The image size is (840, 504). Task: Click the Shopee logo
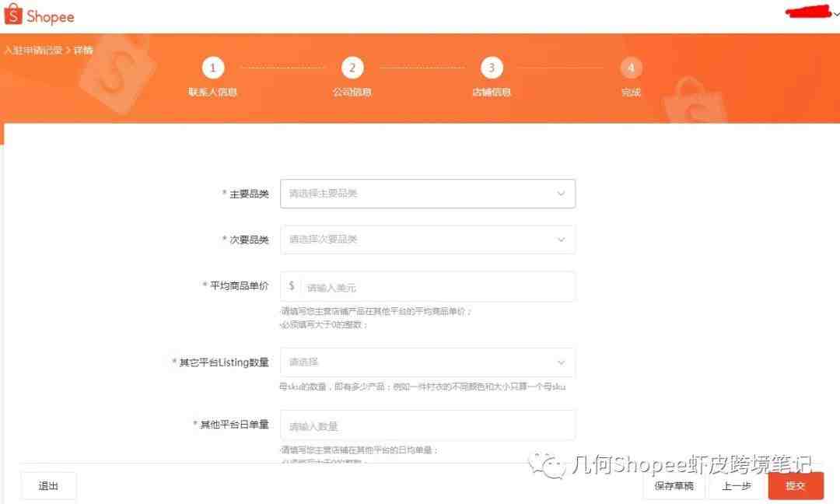(39, 16)
